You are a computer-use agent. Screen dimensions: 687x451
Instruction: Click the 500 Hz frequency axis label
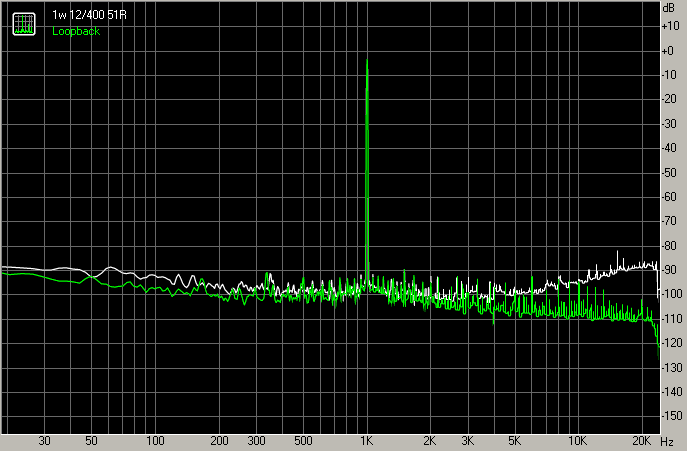303,441
